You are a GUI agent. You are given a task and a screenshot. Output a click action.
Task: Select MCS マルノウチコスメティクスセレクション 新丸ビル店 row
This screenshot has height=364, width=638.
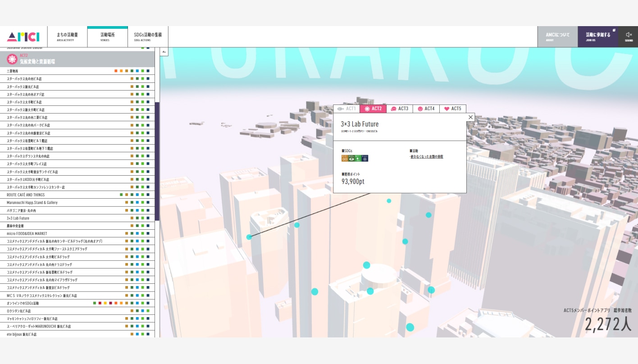[77, 296]
